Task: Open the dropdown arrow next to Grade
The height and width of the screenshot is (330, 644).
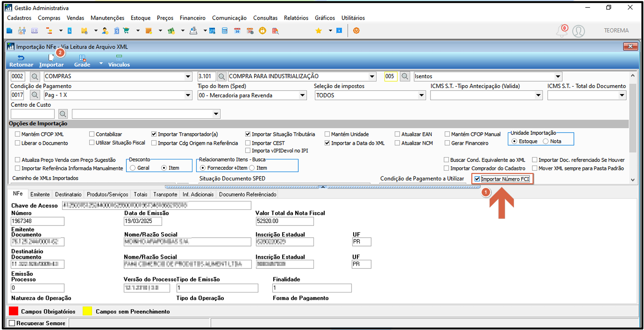Action: (x=101, y=63)
